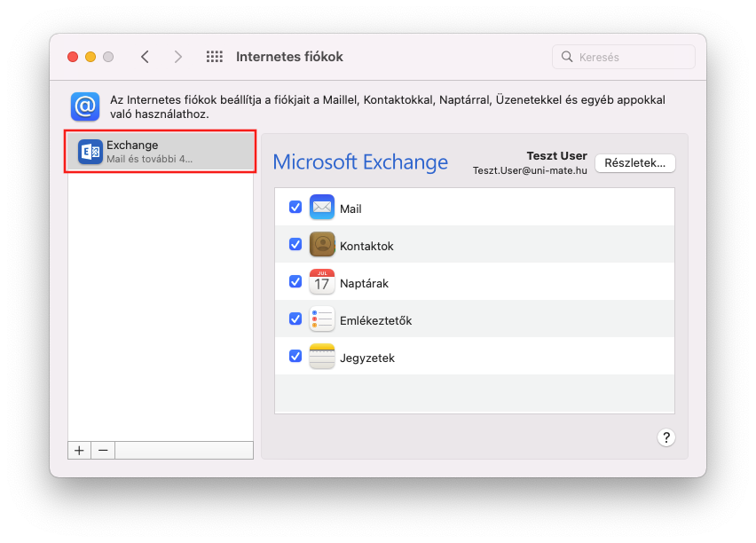Click the Naptárak calendar icon

point(321,282)
